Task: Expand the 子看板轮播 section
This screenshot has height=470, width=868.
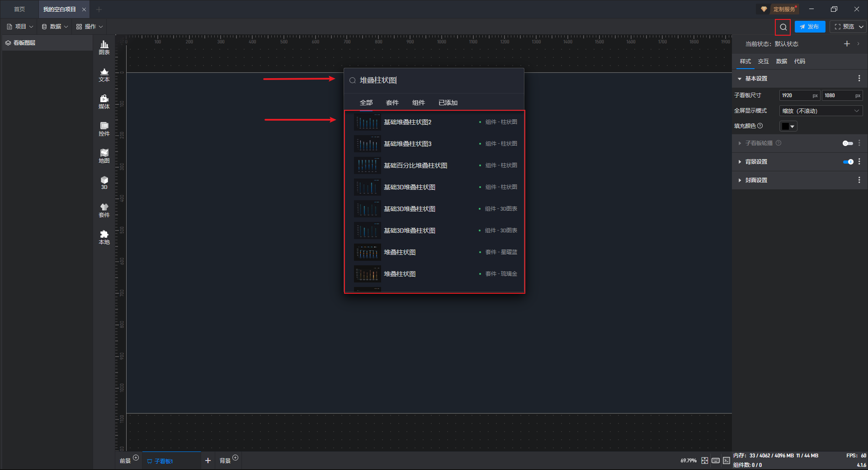Action: pyautogui.click(x=740, y=143)
